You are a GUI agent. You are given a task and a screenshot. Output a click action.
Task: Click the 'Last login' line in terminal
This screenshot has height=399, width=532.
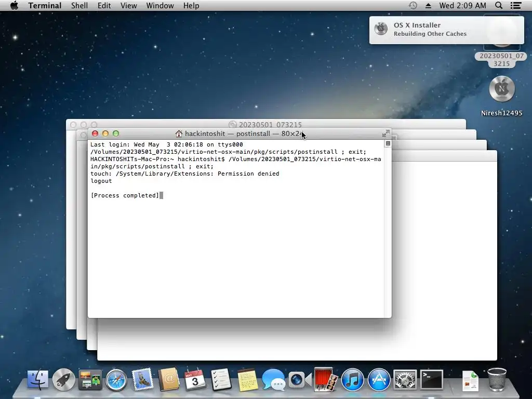coord(167,144)
